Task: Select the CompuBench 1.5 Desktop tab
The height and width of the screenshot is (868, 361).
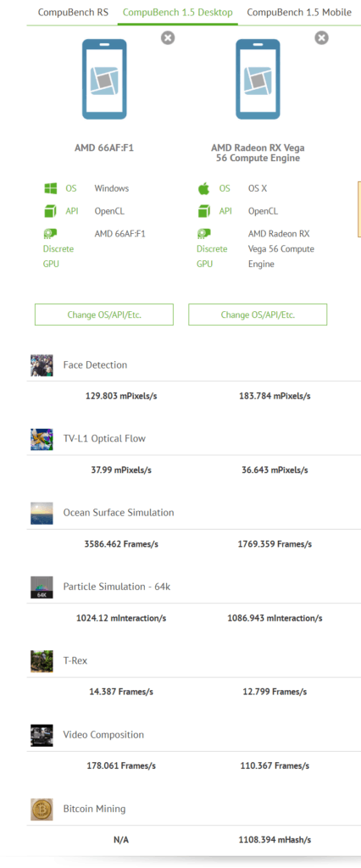Action: (x=178, y=12)
